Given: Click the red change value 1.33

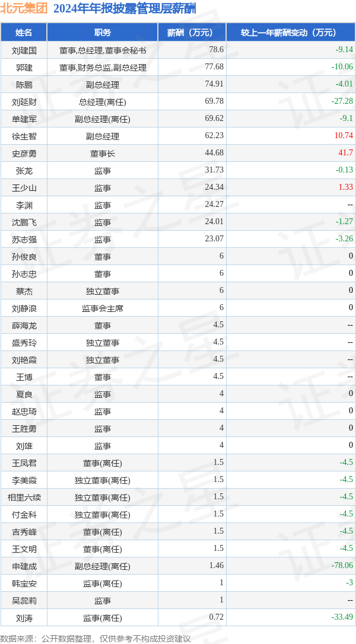Looking at the screenshot, I should [346, 188].
